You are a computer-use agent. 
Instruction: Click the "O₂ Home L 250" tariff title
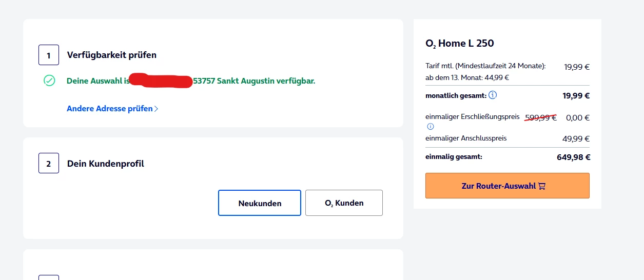[460, 44]
